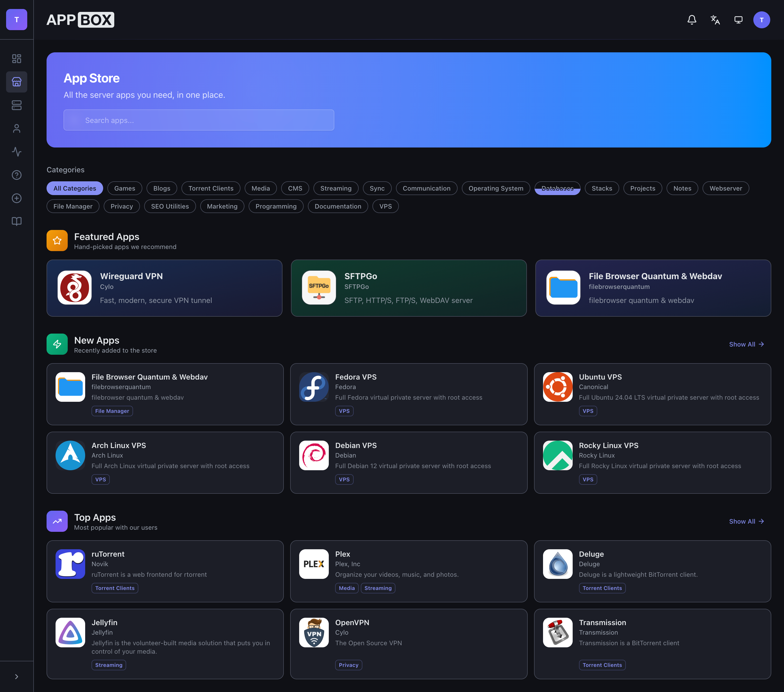Screen dimensions: 784x692
Task: Filter by Webserver category
Action: 726,188
